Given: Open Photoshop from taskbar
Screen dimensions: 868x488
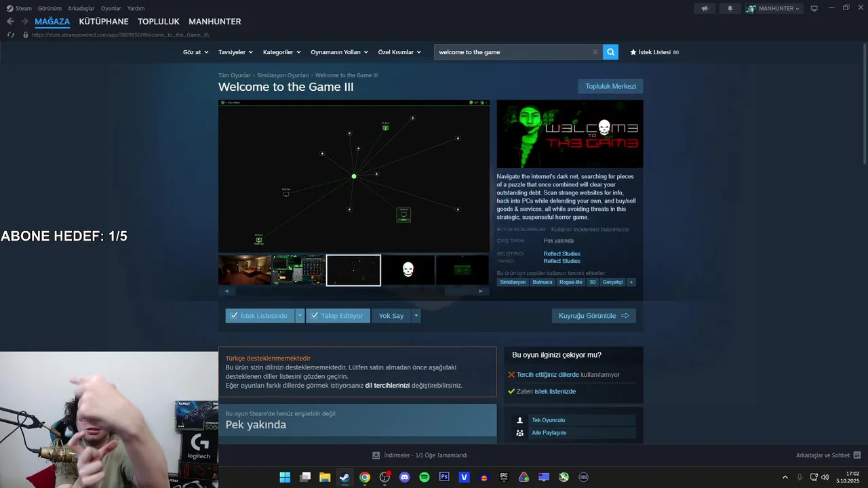Looking at the screenshot, I should (x=444, y=477).
